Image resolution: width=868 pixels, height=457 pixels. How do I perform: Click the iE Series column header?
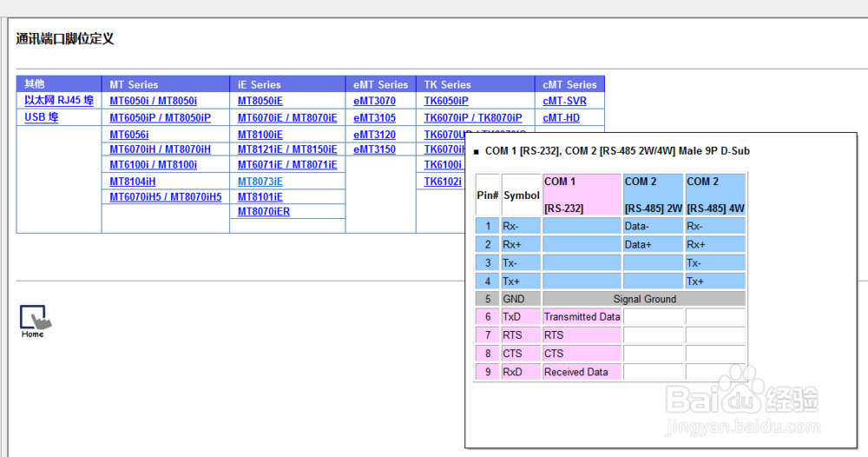point(287,84)
